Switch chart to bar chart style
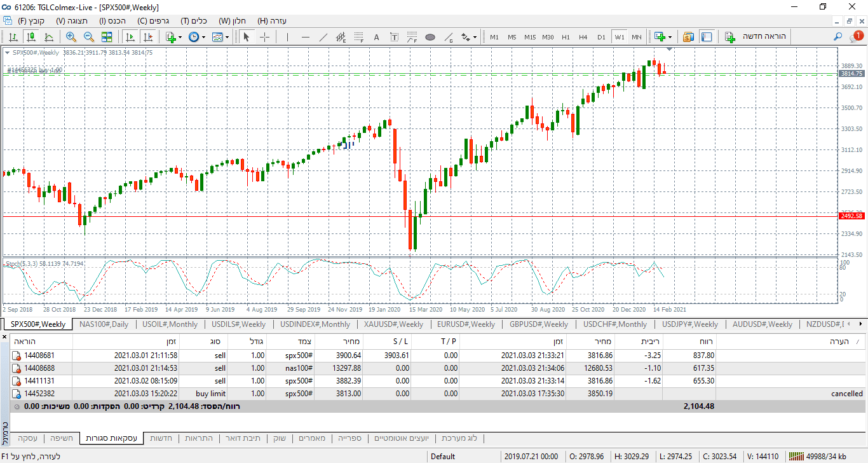 (13, 37)
